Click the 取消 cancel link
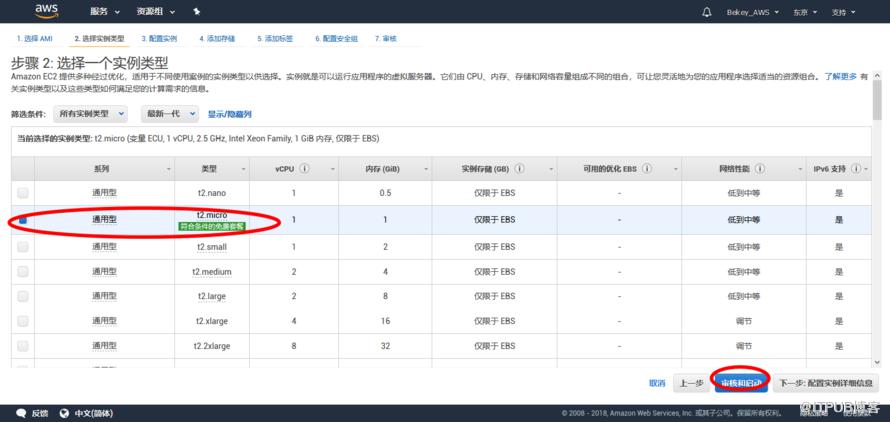 click(657, 383)
